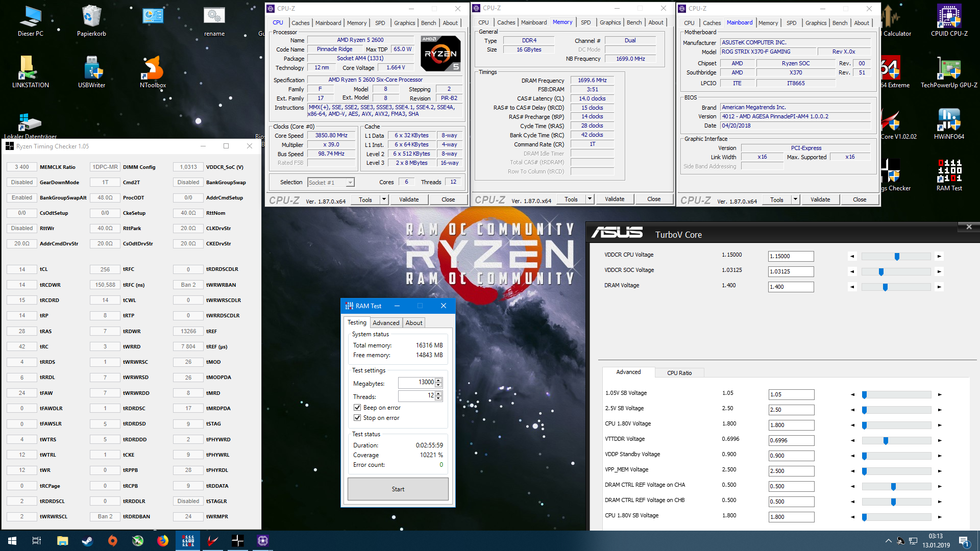
Task: Click DRAM Voltage input field
Action: tap(791, 287)
